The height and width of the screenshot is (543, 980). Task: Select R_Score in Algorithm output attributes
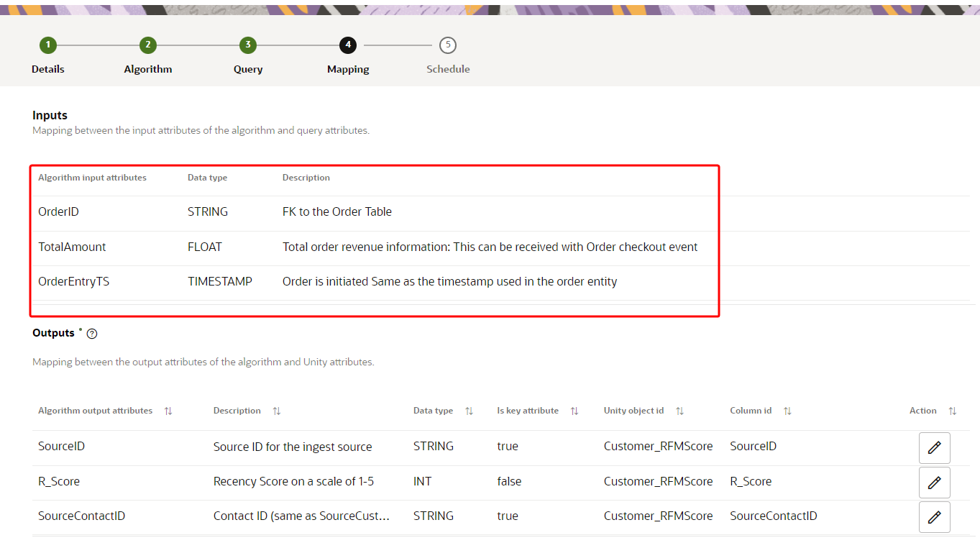pyautogui.click(x=59, y=482)
